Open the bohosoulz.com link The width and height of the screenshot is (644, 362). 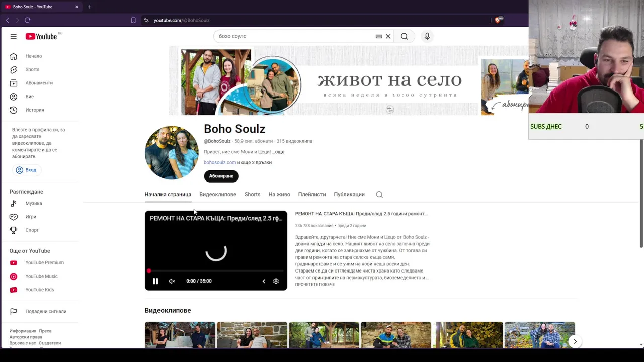[220, 163]
